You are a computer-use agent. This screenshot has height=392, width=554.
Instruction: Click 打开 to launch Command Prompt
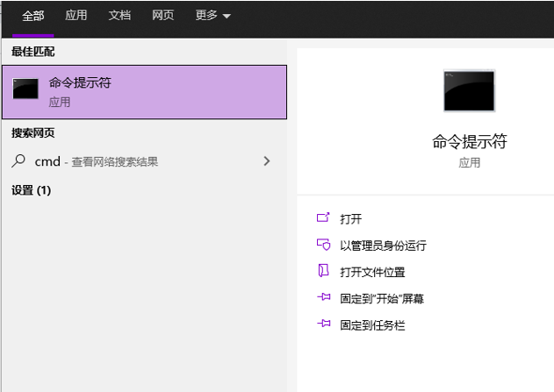[x=350, y=218]
